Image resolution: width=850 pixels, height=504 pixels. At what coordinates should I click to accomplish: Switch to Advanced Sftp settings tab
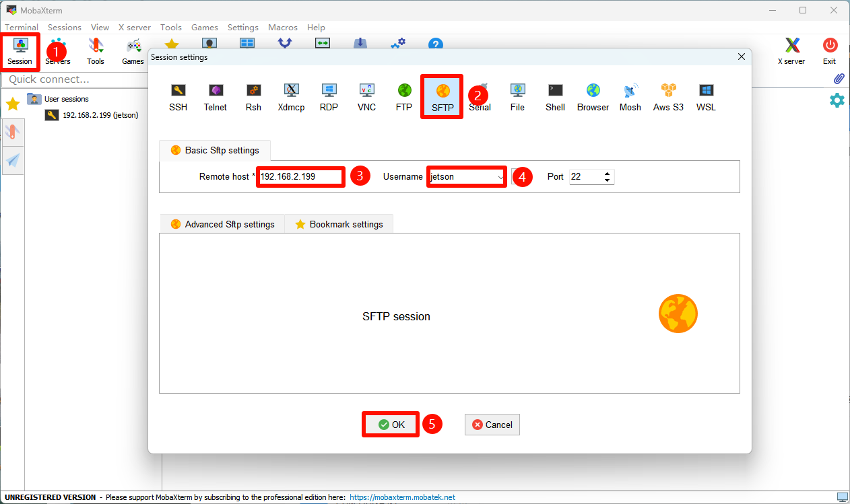pyautogui.click(x=222, y=224)
